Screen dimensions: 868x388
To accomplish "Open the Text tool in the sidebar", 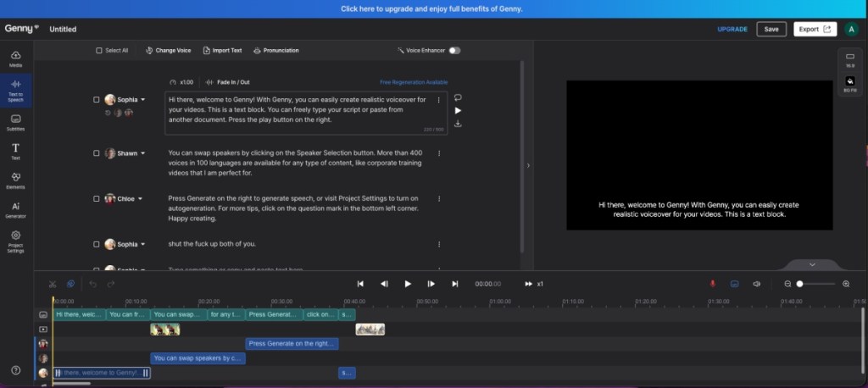I will (x=15, y=151).
